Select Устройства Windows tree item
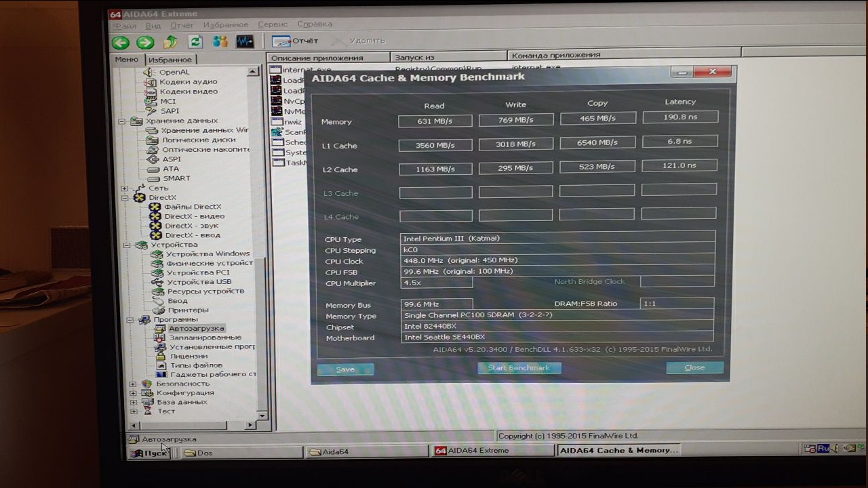The width and height of the screenshot is (868, 488). pos(208,253)
